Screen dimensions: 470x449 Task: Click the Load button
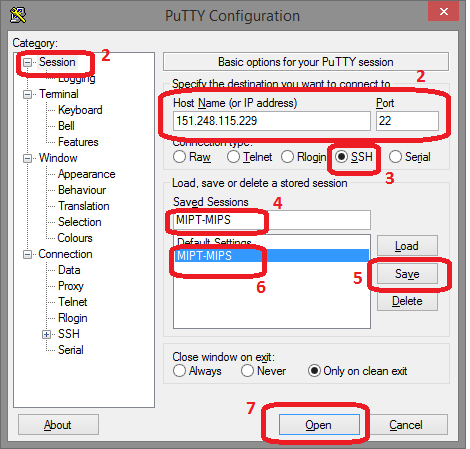point(407,246)
